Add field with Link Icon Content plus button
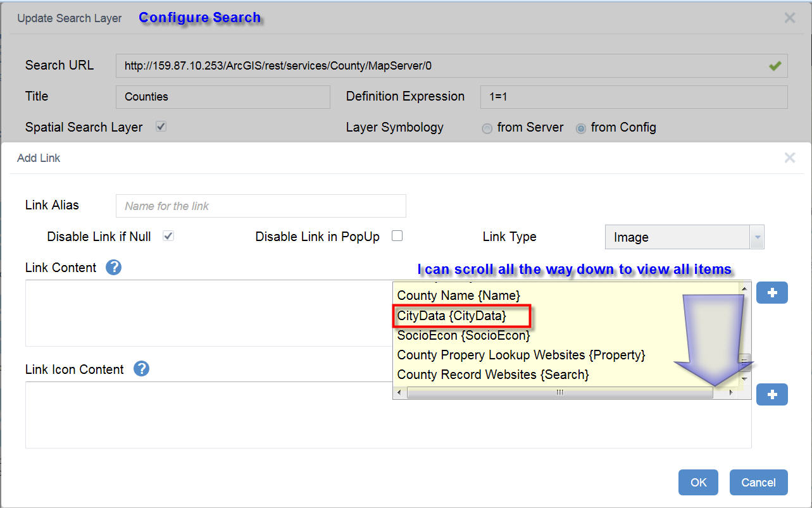Screen dimensions: 812x508 [x=771, y=394]
